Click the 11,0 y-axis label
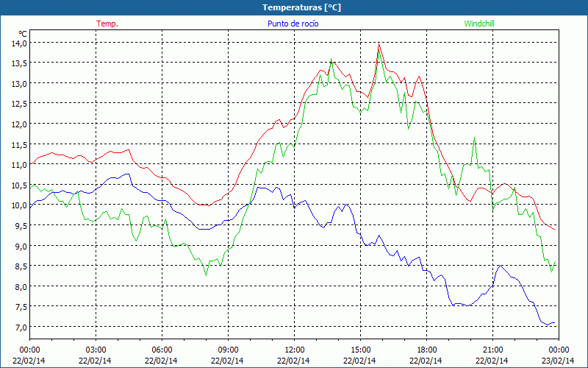 tap(19, 164)
